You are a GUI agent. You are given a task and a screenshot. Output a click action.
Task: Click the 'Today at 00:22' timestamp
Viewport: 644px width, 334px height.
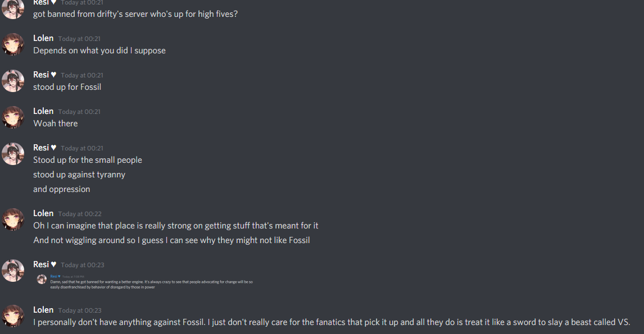[79, 214]
